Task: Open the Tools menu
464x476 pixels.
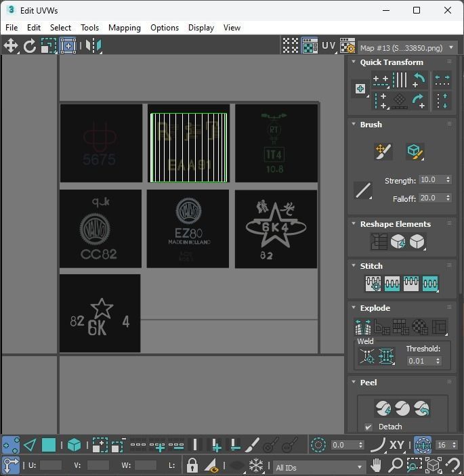Action: tap(90, 28)
